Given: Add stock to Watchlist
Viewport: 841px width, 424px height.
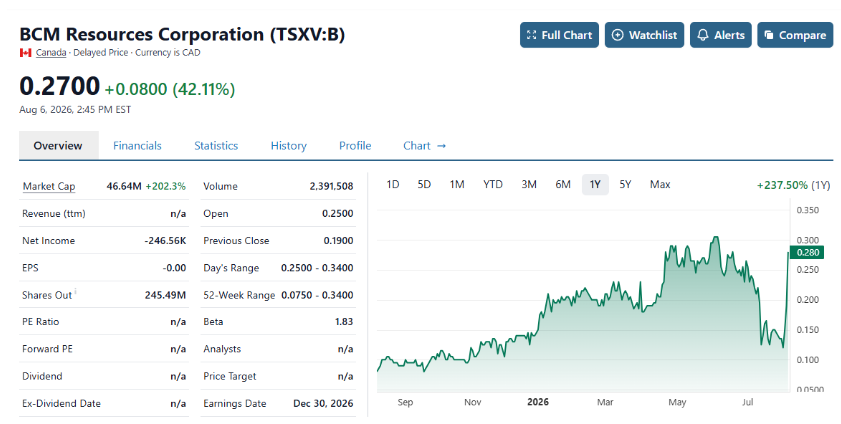Looking at the screenshot, I should [x=644, y=35].
